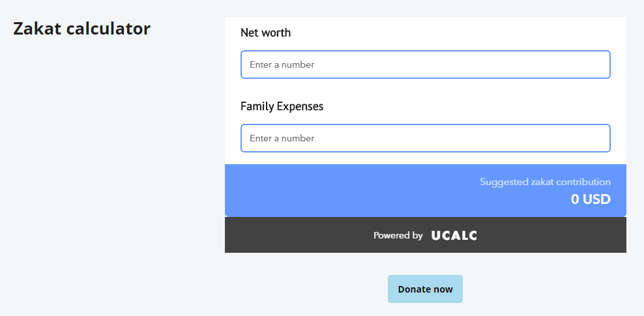644x316 pixels.
Task: Click the Net worth label
Action: [x=265, y=33]
